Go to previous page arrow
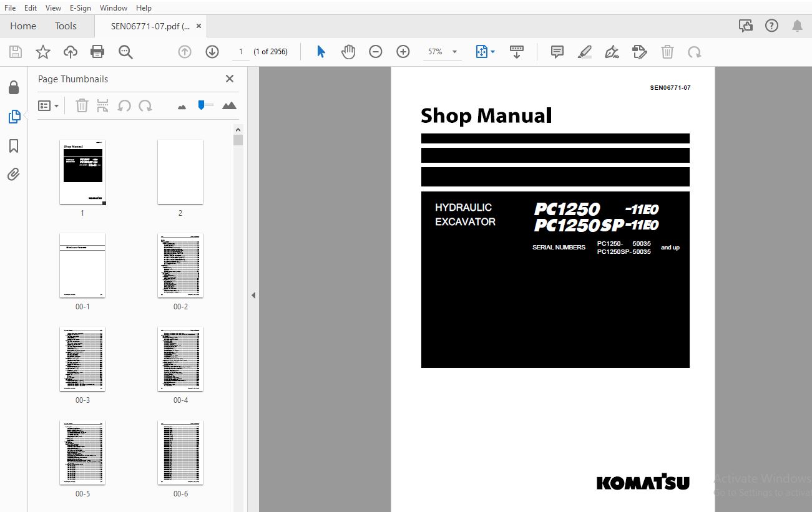The width and height of the screenshot is (812, 512). click(185, 52)
